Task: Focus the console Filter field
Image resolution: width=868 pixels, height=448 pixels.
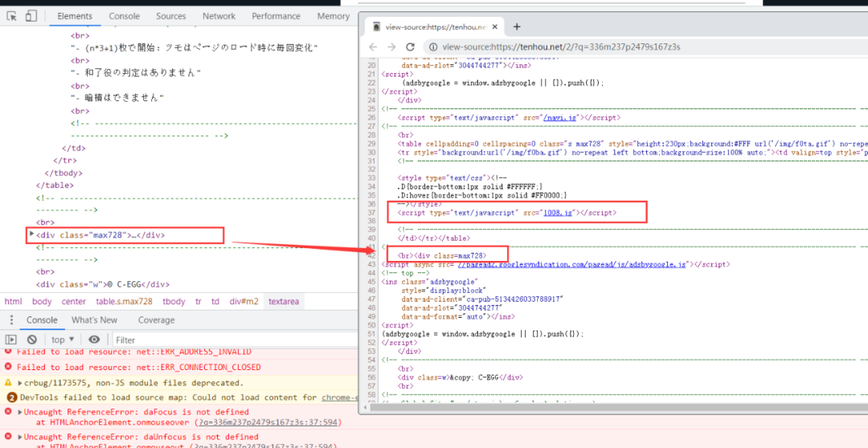Action: (235, 340)
